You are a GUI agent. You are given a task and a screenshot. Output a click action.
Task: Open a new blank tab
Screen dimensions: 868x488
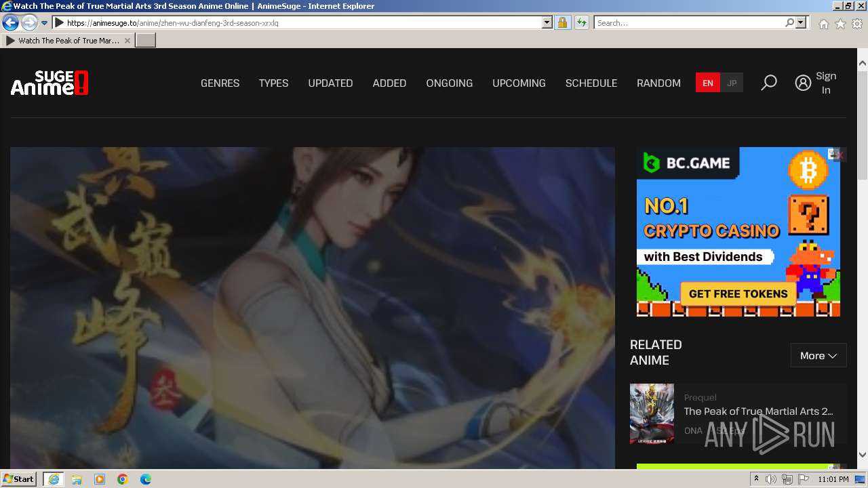[146, 41]
